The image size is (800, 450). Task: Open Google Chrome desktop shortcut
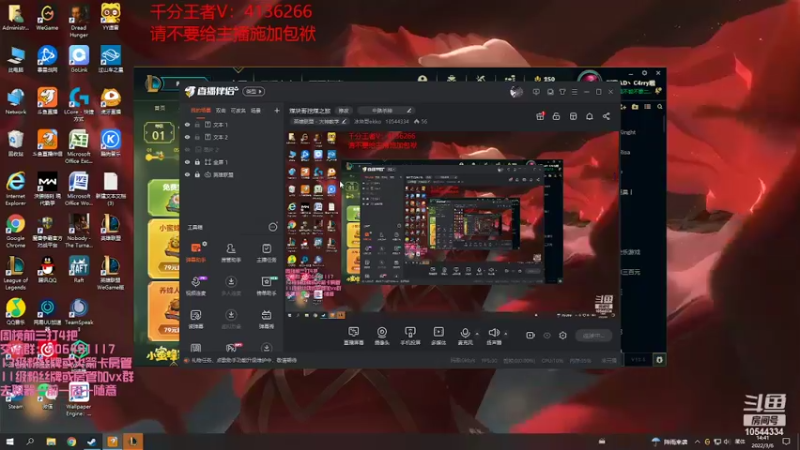pos(15,231)
